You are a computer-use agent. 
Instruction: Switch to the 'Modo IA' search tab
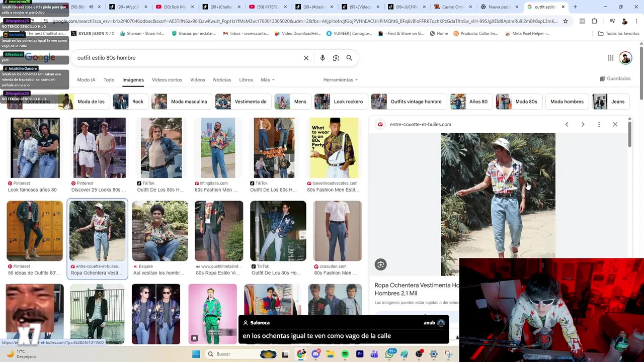click(x=86, y=80)
